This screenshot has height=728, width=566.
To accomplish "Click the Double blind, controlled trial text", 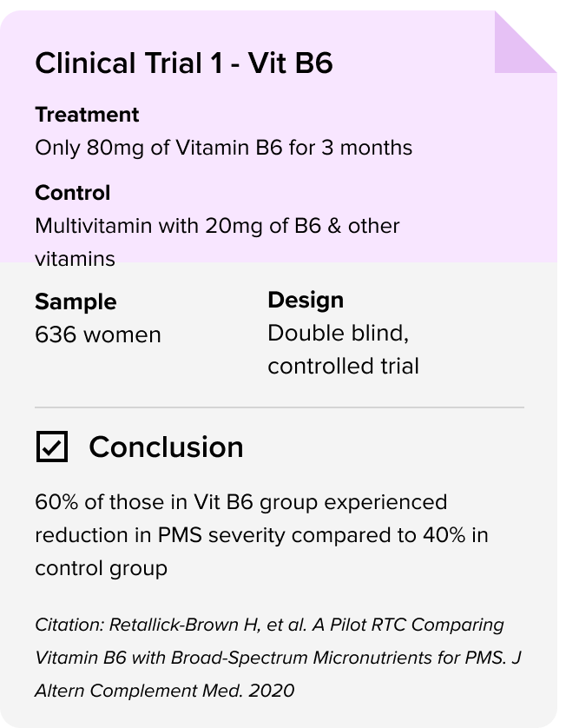I will (x=343, y=349).
